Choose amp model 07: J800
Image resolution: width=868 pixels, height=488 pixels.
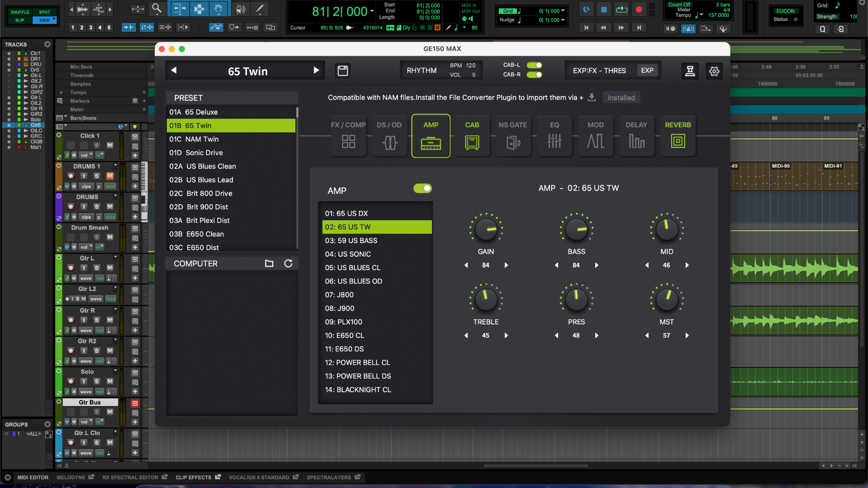[377, 295]
